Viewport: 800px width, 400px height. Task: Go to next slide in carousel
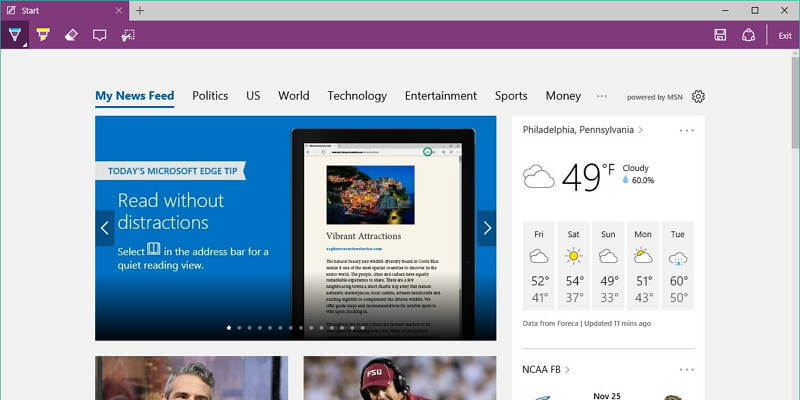(487, 228)
